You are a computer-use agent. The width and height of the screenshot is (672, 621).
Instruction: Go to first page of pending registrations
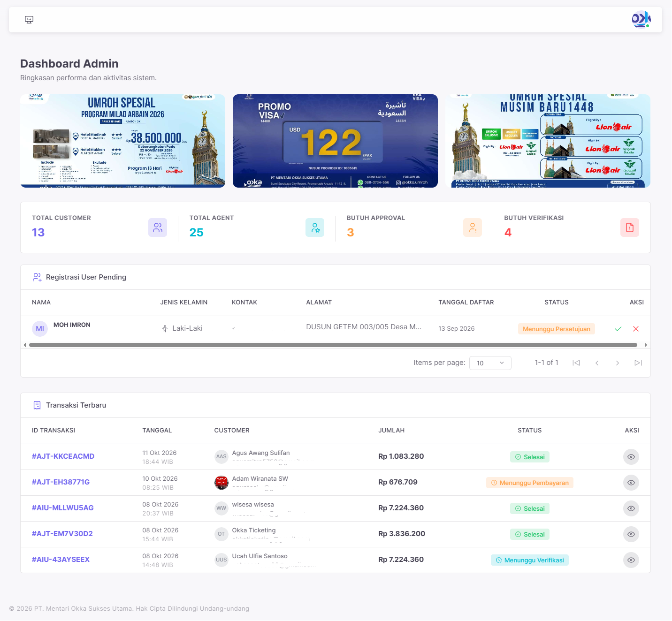click(576, 363)
